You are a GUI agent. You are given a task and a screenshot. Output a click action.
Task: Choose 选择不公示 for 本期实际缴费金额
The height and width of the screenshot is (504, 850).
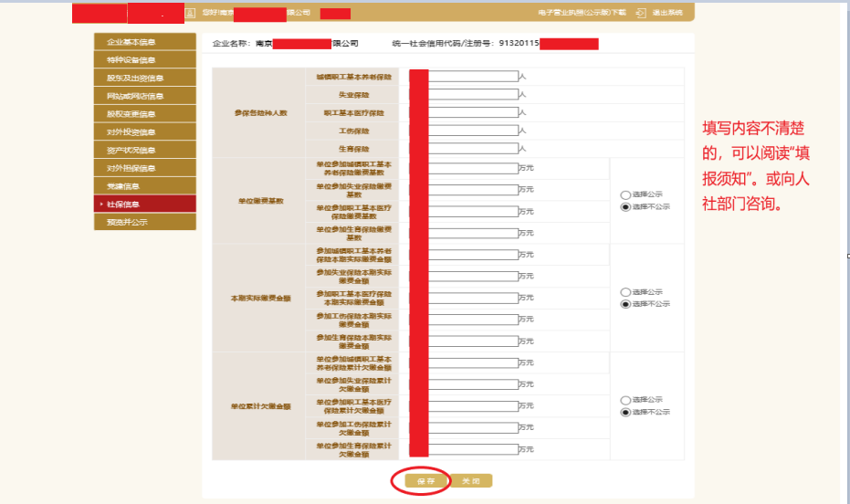pyautogui.click(x=625, y=304)
